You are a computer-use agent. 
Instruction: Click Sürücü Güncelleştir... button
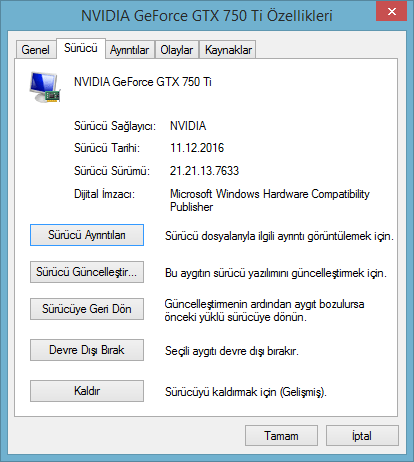click(87, 272)
